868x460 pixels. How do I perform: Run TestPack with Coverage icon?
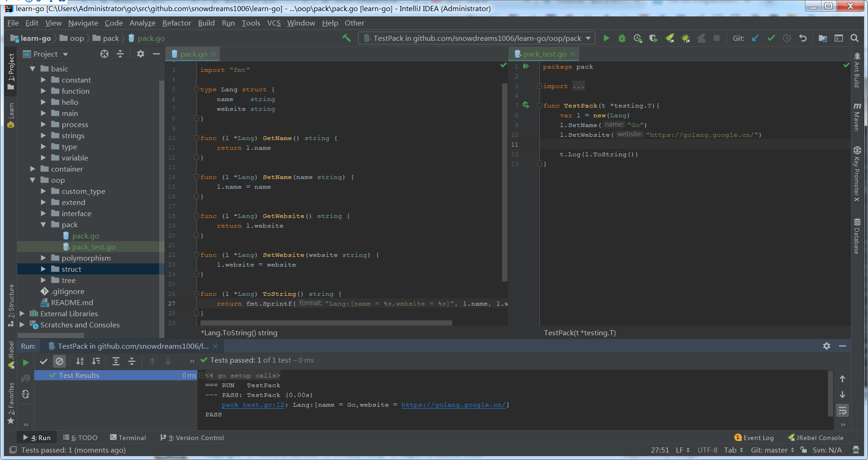coord(638,38)
